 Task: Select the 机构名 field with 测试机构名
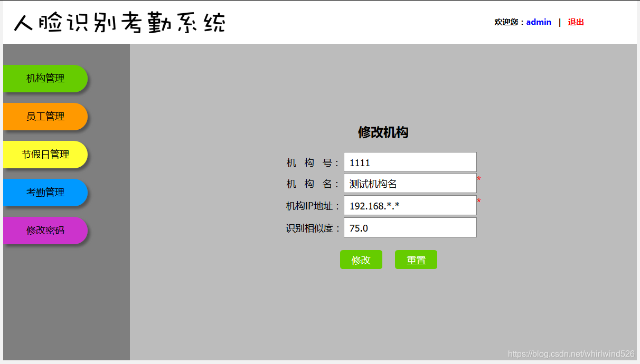(410, 183)
